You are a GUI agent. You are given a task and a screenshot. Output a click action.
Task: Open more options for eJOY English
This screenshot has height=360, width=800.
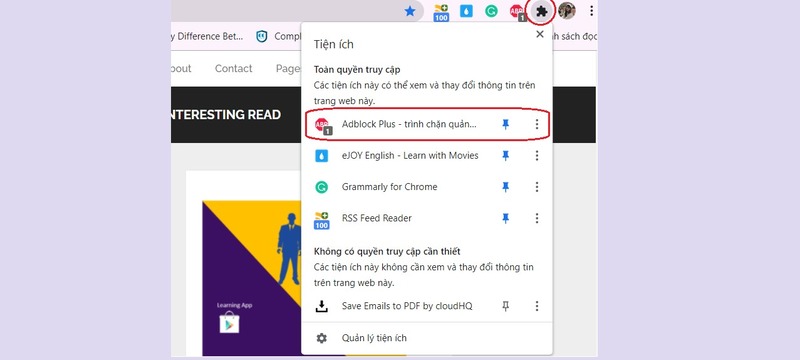coord(537,156)
